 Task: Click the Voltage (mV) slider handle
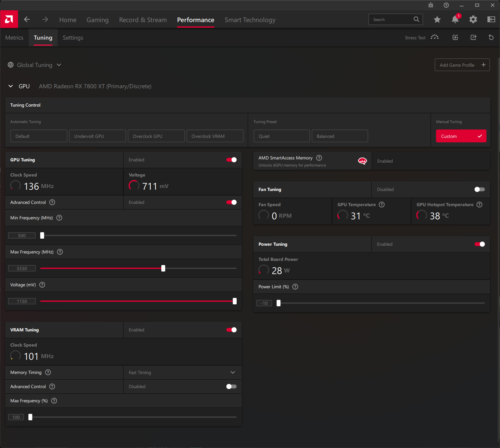(x=235, y=301)
